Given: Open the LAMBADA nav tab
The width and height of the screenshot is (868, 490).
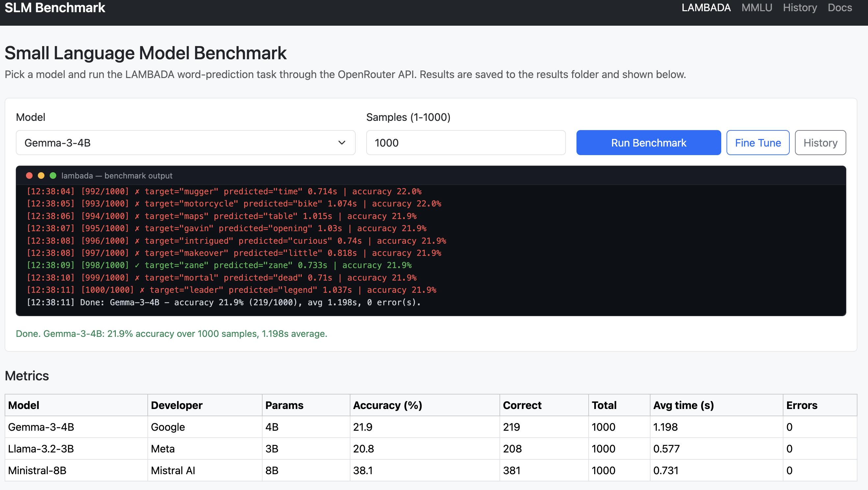Looking at the screenshot, I should pos(706,8).
